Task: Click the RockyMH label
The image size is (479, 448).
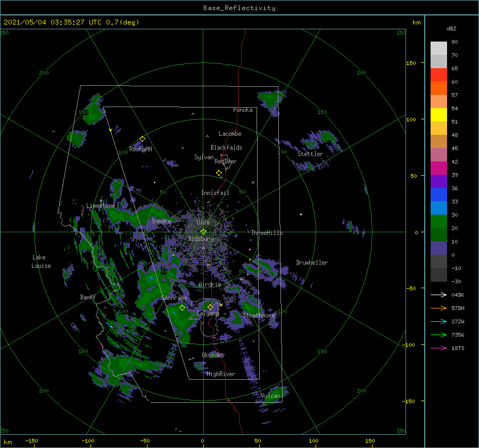Action: (x=141, y=149)
